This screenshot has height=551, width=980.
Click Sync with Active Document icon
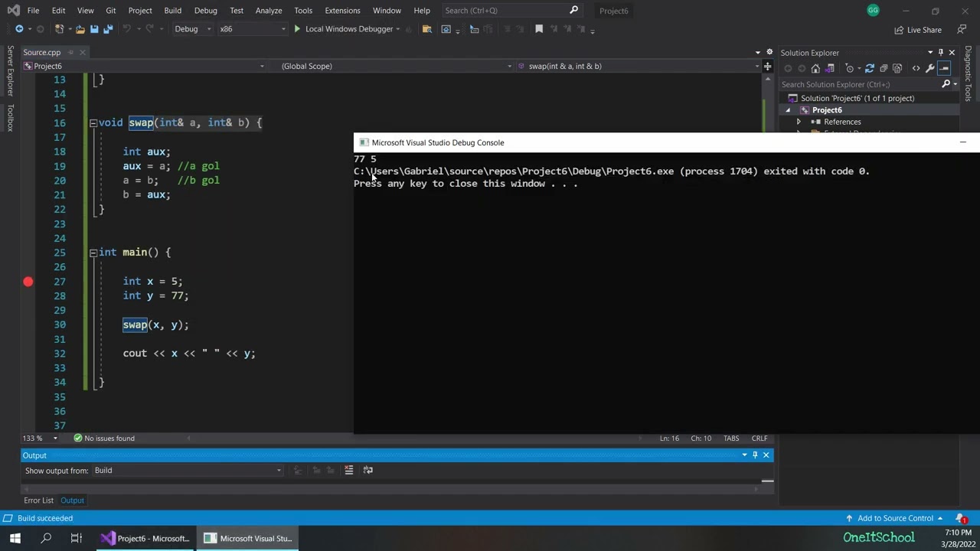point(870,68)
